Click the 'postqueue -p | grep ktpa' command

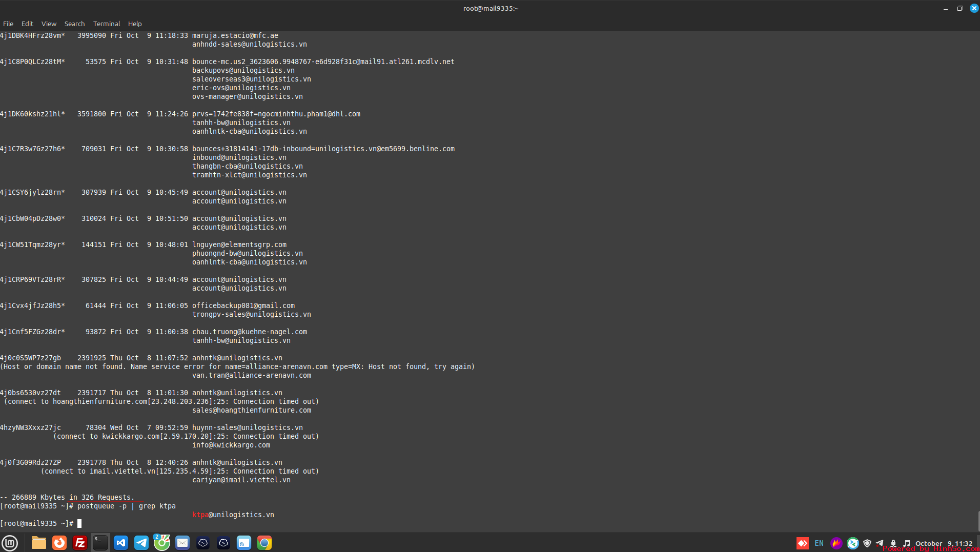point(127,506)
